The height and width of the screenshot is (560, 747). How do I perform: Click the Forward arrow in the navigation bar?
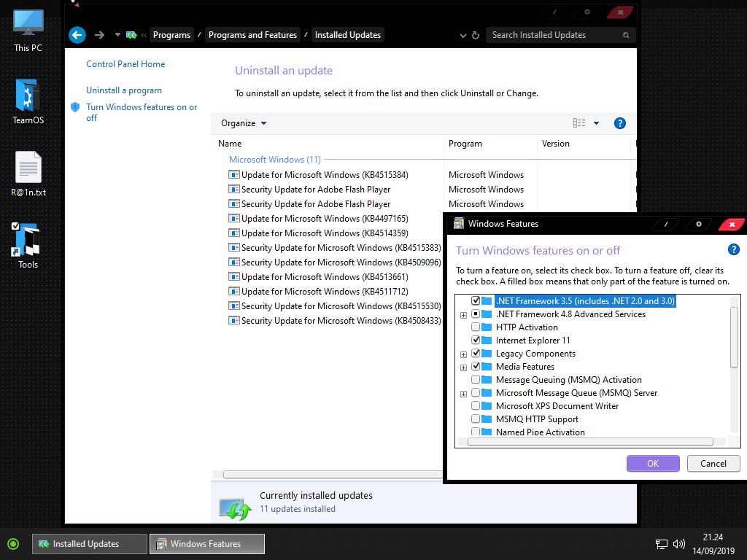point(99,35)
